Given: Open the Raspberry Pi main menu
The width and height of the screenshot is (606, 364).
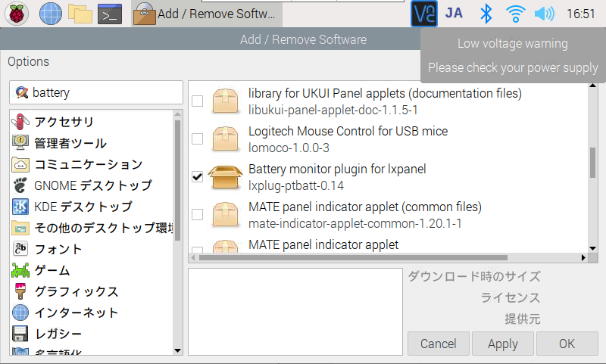Looking at the screenshot, I should pos(17,13).
